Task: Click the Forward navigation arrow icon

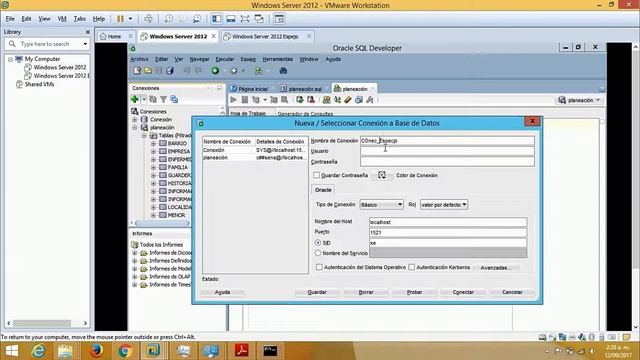Action: (x=234, y=71)
